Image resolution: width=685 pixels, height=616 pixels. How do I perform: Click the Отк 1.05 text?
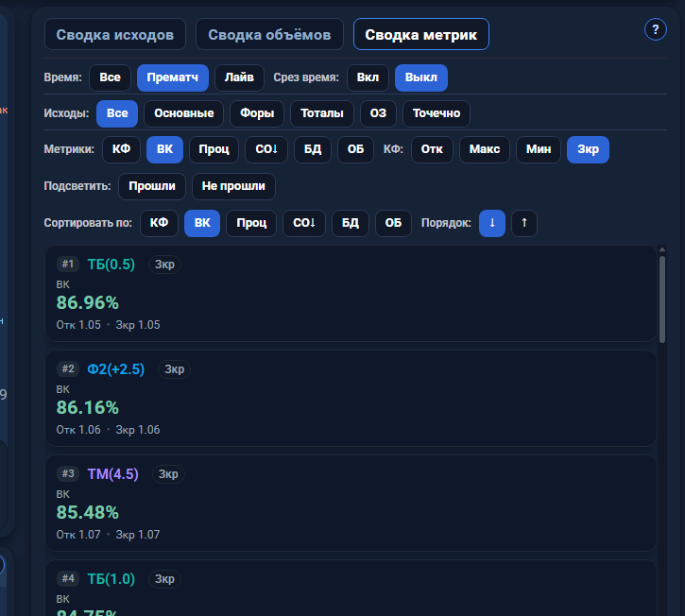pos(78,325)
